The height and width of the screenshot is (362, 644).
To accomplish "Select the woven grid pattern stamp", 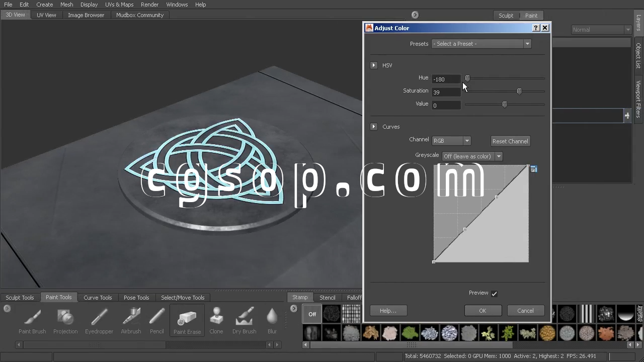I will point(352,314).
